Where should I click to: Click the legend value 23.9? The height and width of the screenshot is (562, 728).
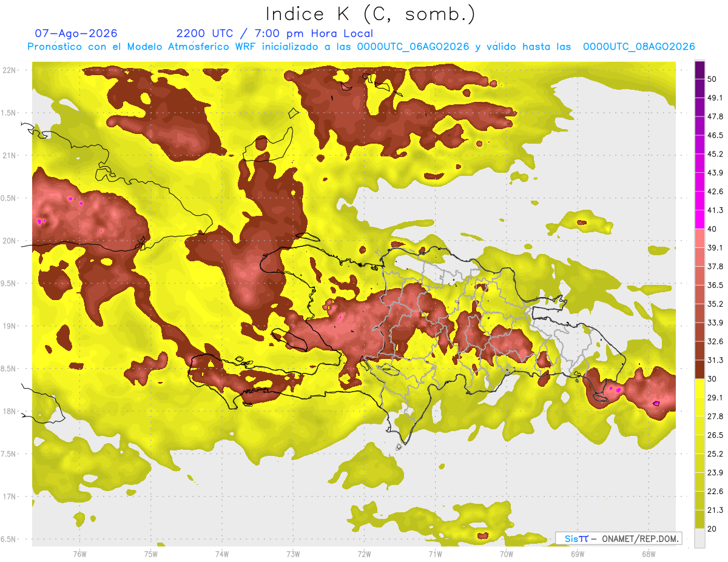715,473
